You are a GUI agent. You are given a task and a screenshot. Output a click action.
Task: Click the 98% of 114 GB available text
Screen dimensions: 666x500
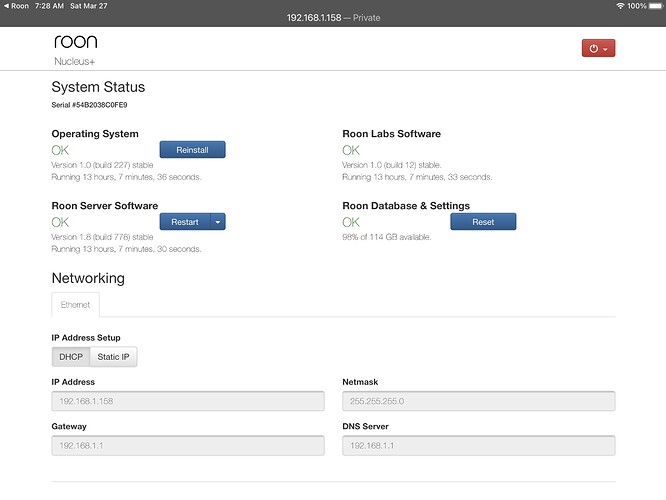point(387,237)
